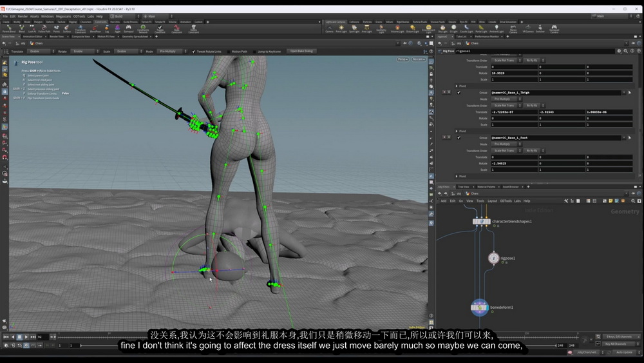Image resolution: width=644 pixels, height=363 pixels.
Task: Open the Pre-Multiply Mode dropdown in viewport toolbar
Action: [172, 52]
